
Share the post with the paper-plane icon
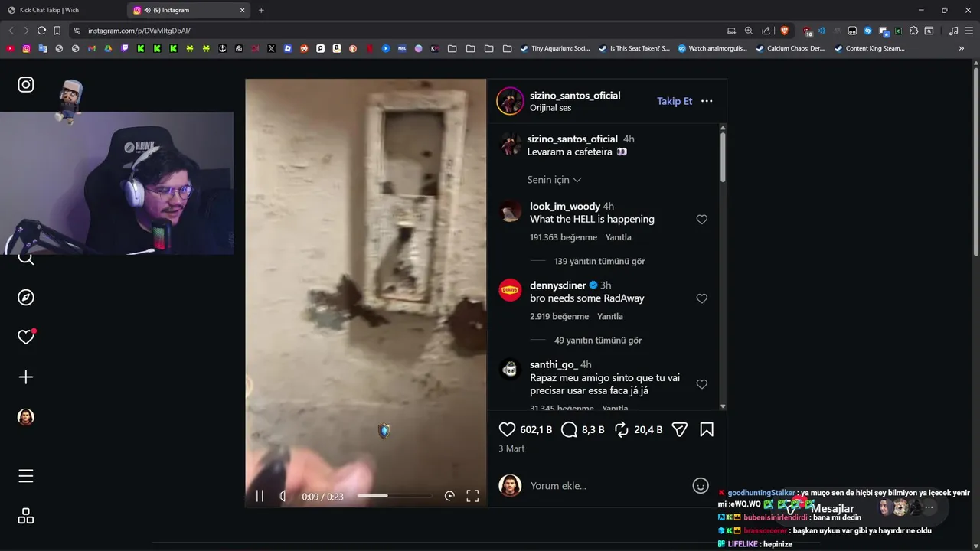coord(680,430)
